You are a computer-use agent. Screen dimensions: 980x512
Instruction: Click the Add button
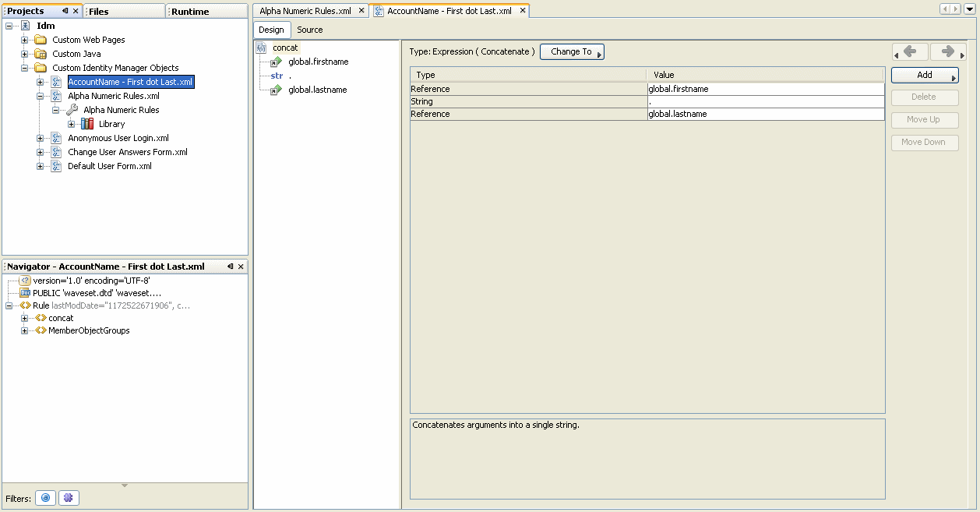click(925, 75)
